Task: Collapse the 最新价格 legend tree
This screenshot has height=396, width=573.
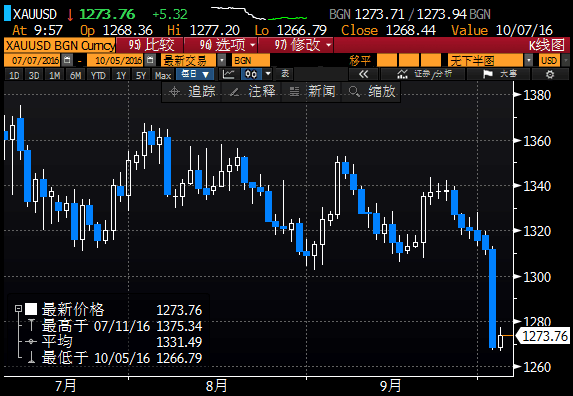Action: pyautogui.click(x=18, y=309)
